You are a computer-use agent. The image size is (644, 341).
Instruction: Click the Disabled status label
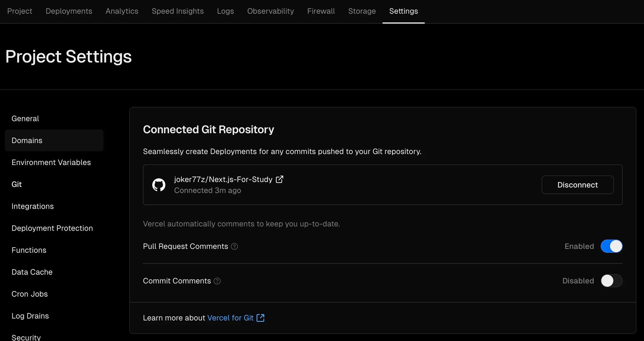pos(578,281)
